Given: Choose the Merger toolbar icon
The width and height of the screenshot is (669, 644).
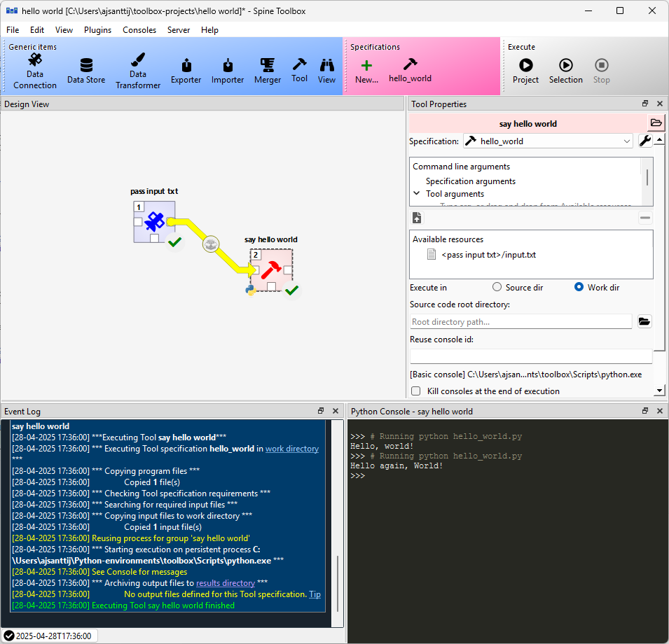Looking at the screenshot, I should pos(268,65).
